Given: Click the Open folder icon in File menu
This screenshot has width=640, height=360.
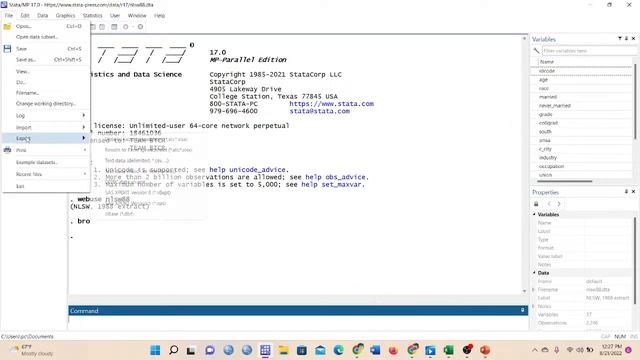Looking at the screenshot, I should (7, 26).
